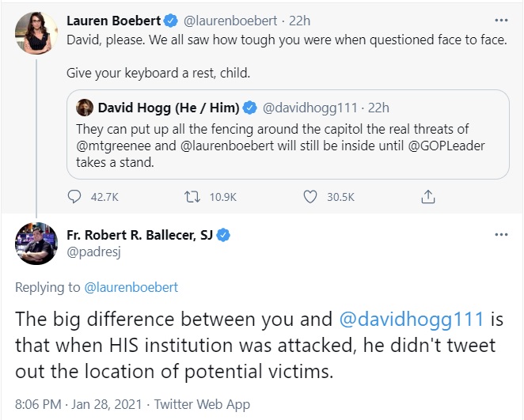The height and width of the screenshot is (420, 524).
Task: Click the retweet icon under Boebert's tweet
Action: pos(190,197)
